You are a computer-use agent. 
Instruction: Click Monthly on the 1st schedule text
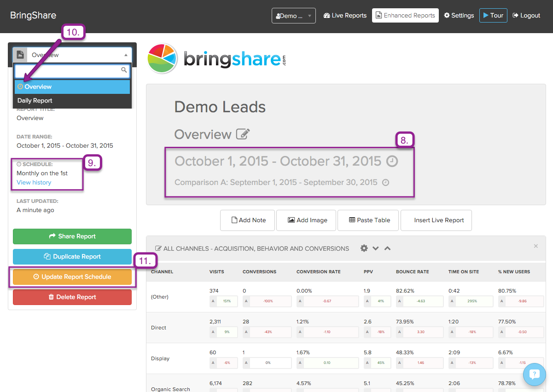pos(42,173)
